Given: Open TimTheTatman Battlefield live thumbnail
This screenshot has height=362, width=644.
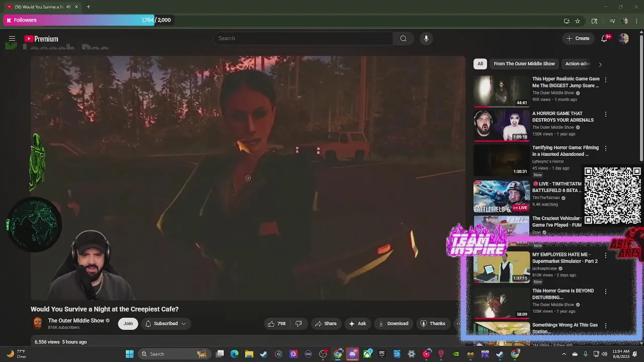Looking at the screenshot, I should [502, 197].
